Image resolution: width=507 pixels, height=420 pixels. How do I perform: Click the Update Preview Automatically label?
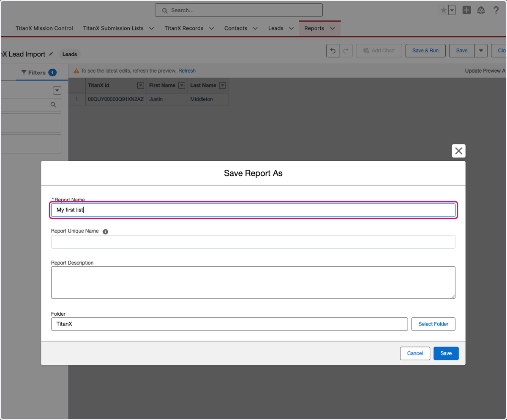pos(485,71)
